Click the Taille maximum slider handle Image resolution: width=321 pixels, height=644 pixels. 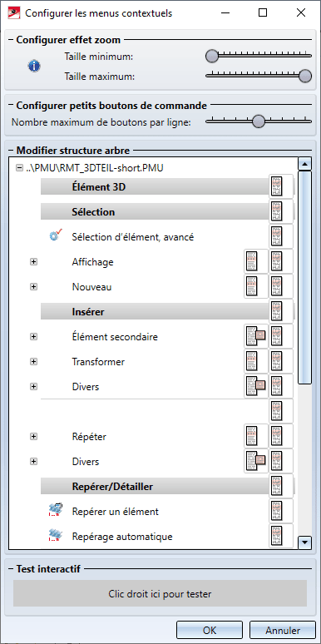tap(305, 76)
